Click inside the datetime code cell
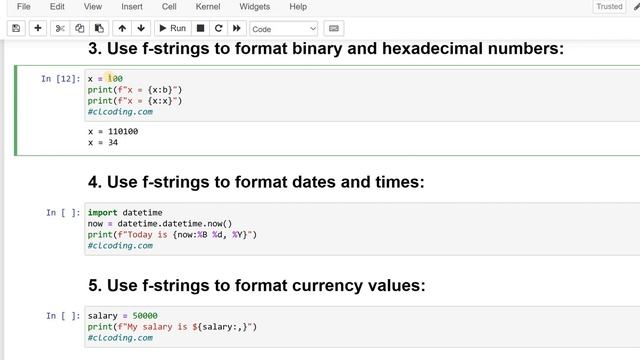 tap(362, 229)
